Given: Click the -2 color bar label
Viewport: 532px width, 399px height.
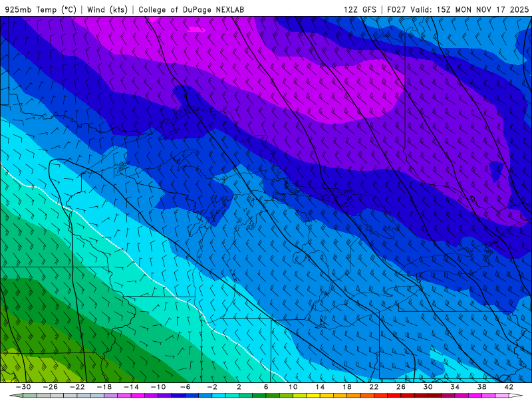Looking at the screenshot, I should click(x=212, y=387).
